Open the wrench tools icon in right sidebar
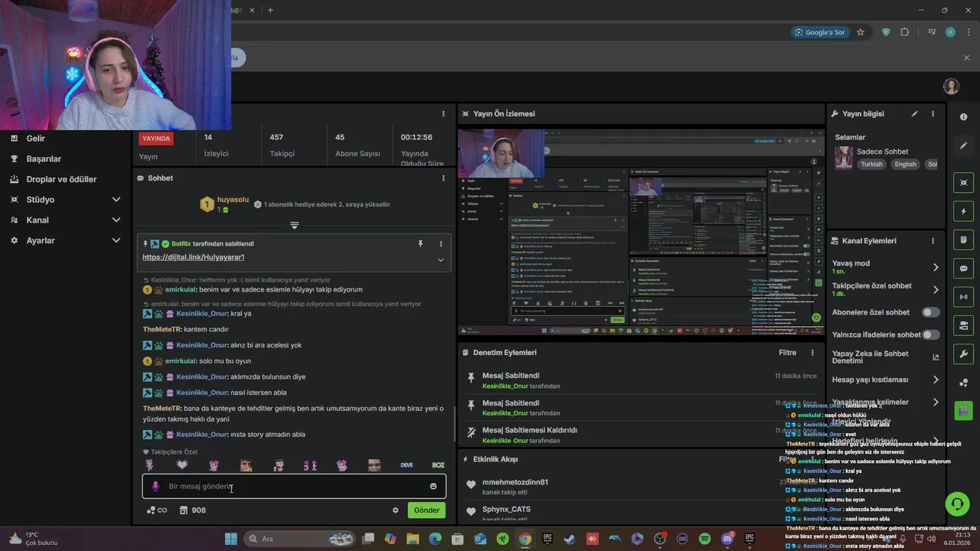 coord(963,354)
